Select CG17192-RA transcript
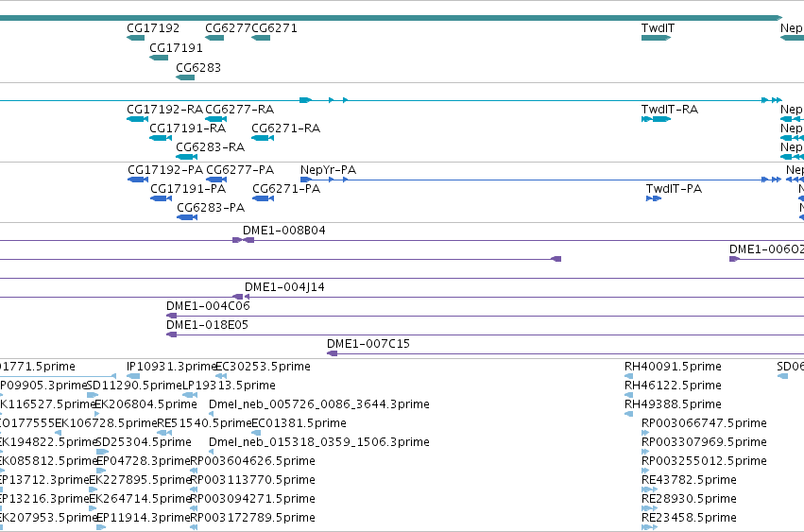This screenshot has height=532, width=804. point(137,119)
